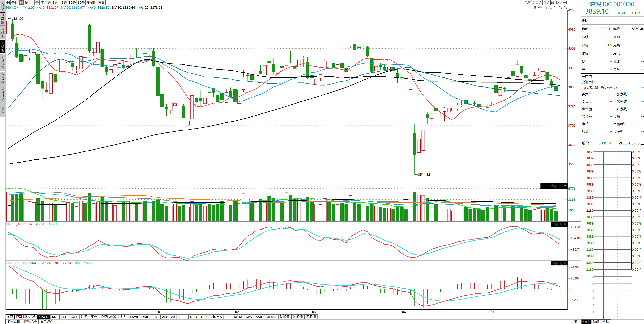Select the MACD indicator tab

coord(43,317)
